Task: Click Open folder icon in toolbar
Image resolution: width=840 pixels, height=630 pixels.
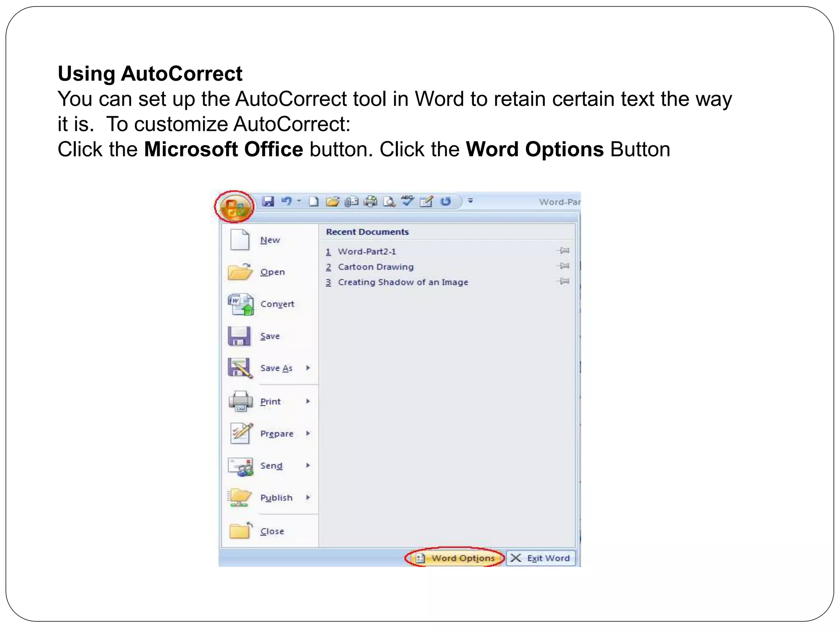Action: pyautogui.click(x=332, y=202)
